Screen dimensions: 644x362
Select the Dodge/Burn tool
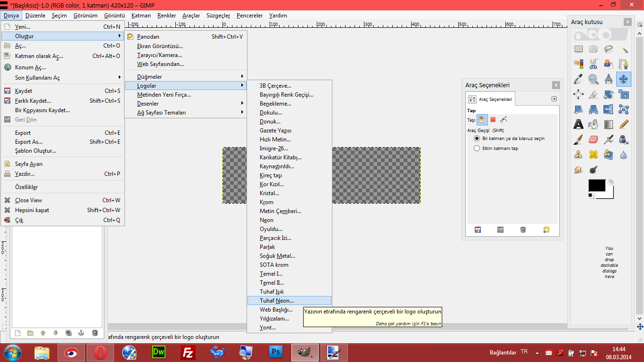(x=594, y=170)
